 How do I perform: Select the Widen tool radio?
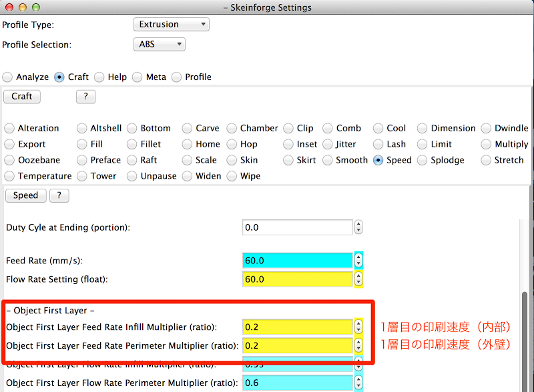(187, 176)
